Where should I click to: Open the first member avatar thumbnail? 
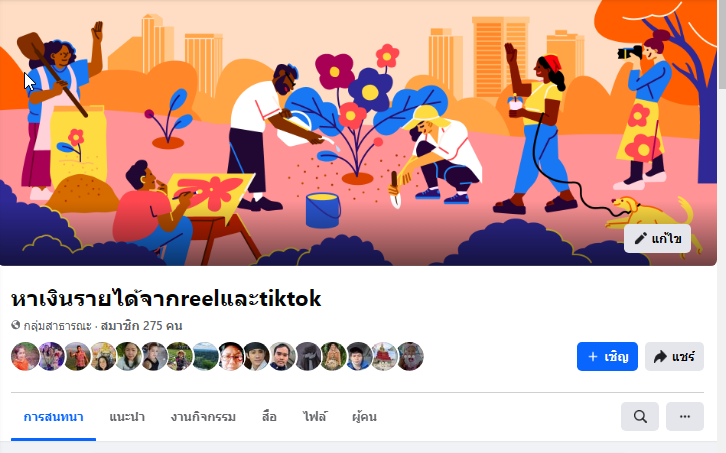pyautogui.click(x=25, y=356)
